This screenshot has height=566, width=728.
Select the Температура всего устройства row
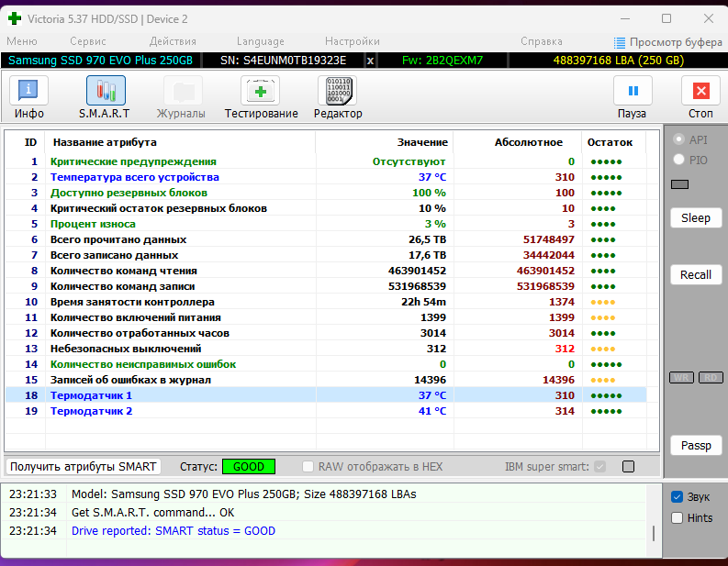click(326, 177)
